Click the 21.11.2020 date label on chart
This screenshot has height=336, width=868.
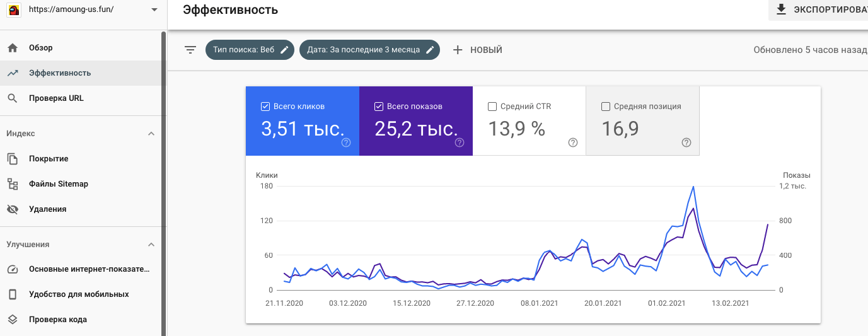[x=283, y=303]
